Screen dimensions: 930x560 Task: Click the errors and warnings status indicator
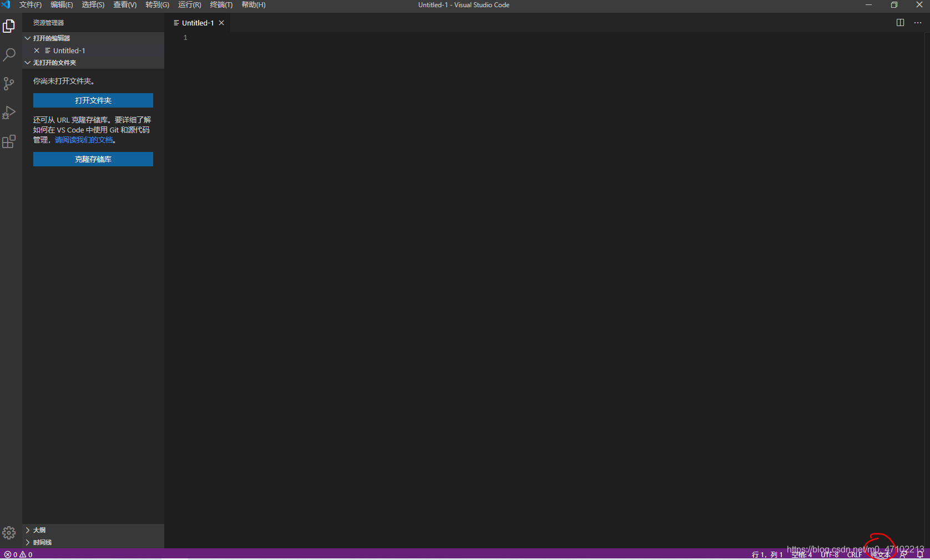[x=18, y=554]
